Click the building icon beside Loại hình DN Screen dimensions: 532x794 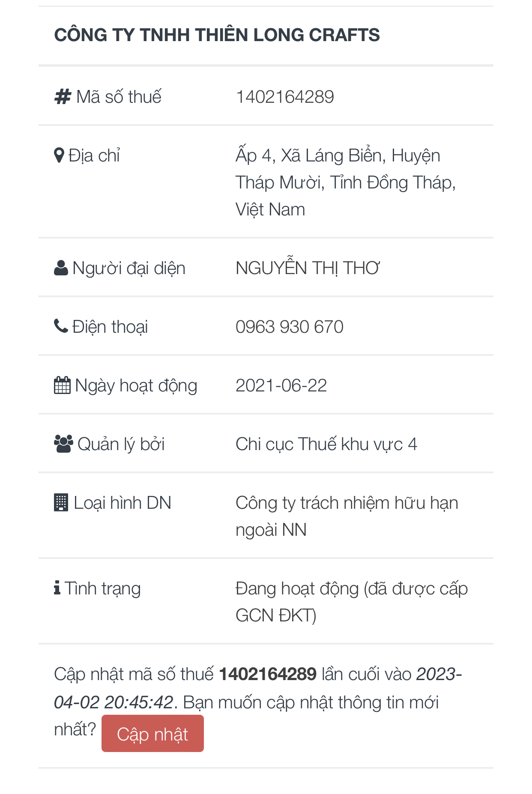pyautogui.click(x=61, y=503)
